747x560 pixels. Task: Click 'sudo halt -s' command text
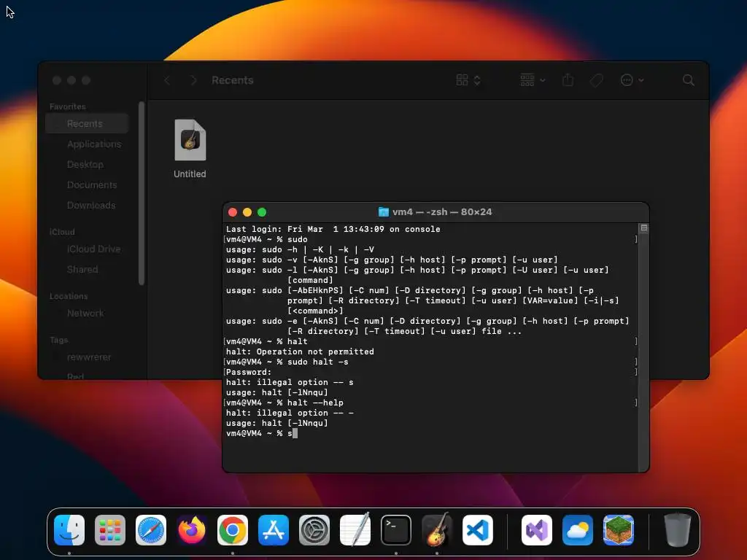pos(318,362)
